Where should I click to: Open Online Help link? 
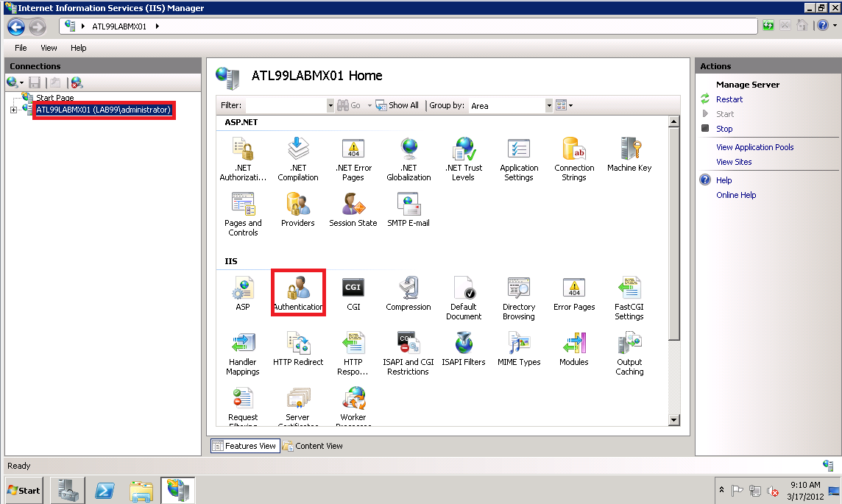(736, 196)
